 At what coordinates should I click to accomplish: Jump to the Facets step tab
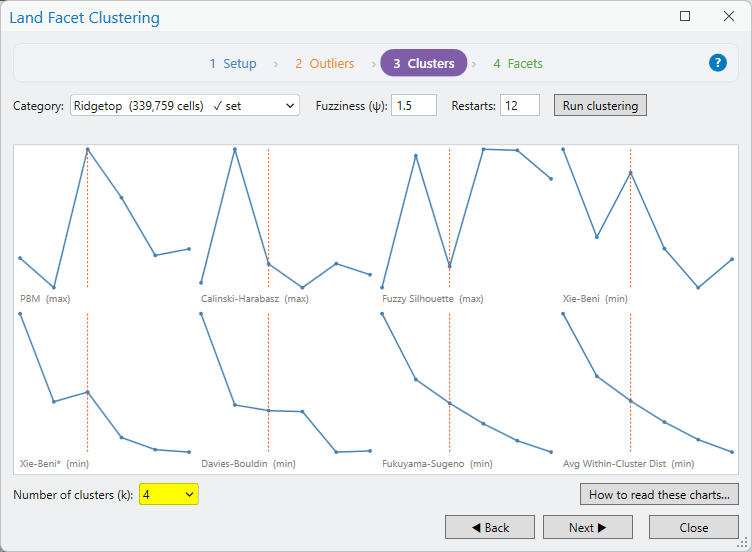[518, 63]
